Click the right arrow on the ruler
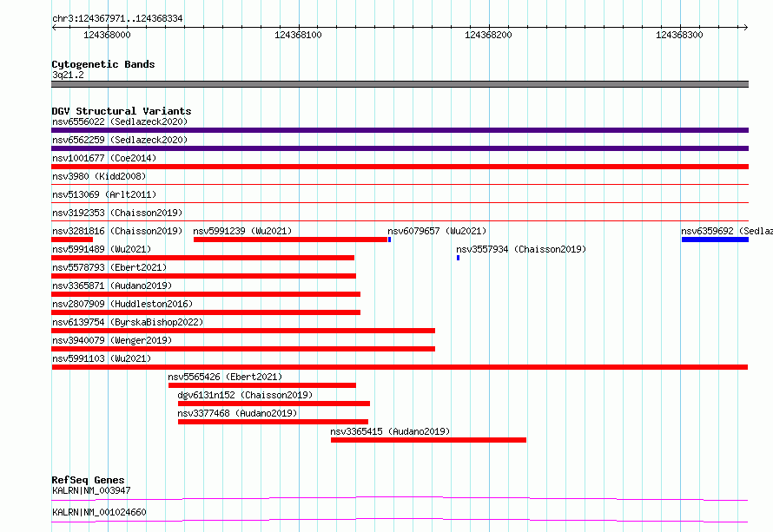773x532 pixels. click(x=746, y=27)
